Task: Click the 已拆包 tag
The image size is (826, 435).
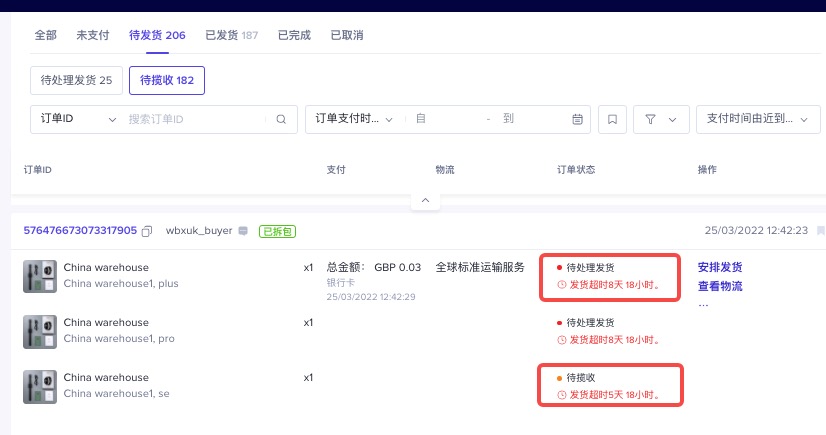Action: 277,231
